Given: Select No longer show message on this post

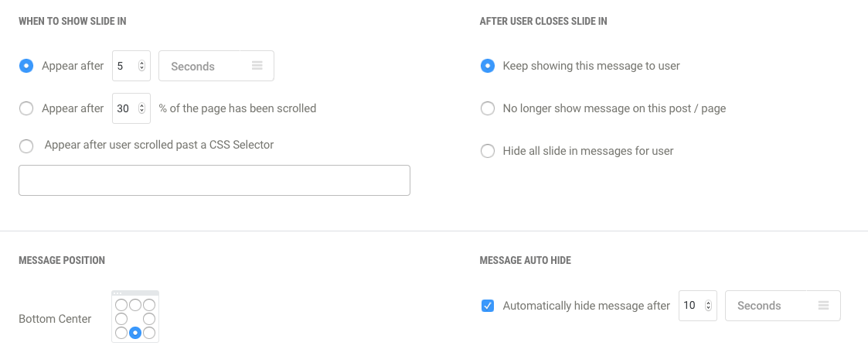Looking at the screenshot, I should point(488,108).
